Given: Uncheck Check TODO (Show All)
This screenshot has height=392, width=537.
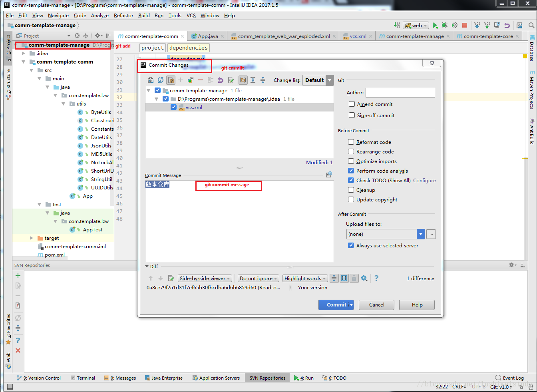Looking at the screenshot, I should (x=351, y=180).
